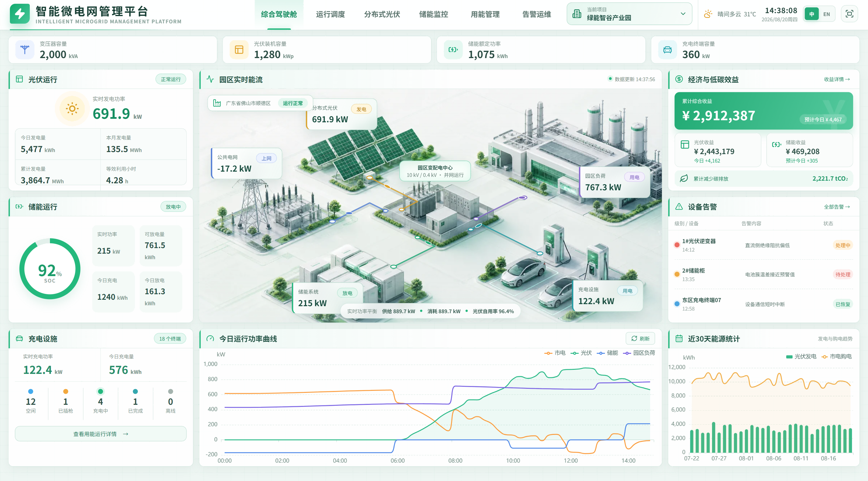The height and width of the screenshot is (481, 868).
Task: Click the factory icon beside 广东省佛山市顺德区
Action: 217,103
